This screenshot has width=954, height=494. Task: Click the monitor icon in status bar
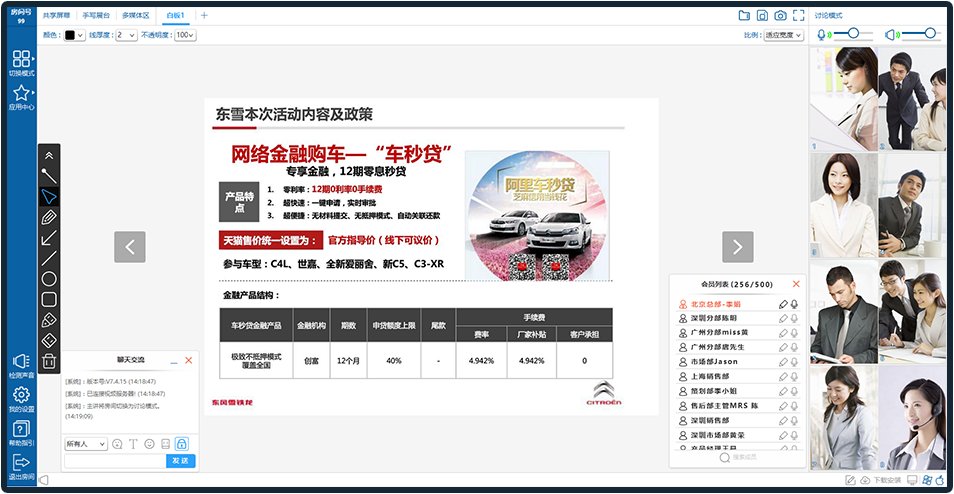[912, 480]
